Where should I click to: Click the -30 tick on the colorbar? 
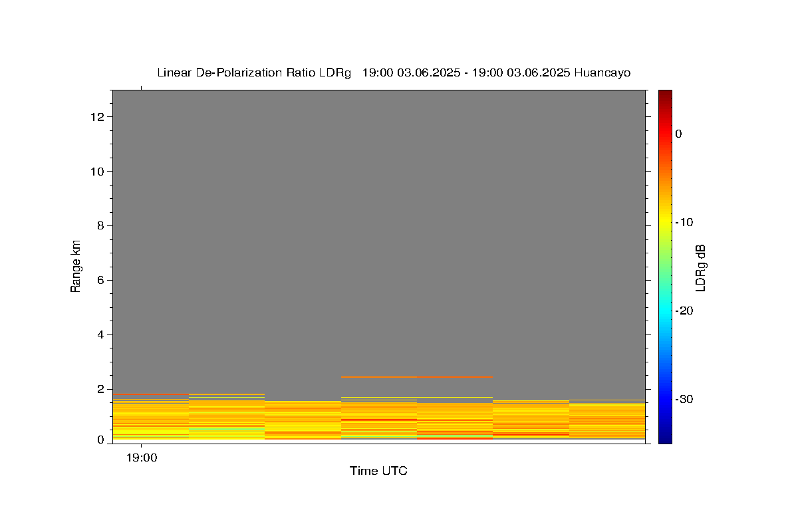point(684,399)
